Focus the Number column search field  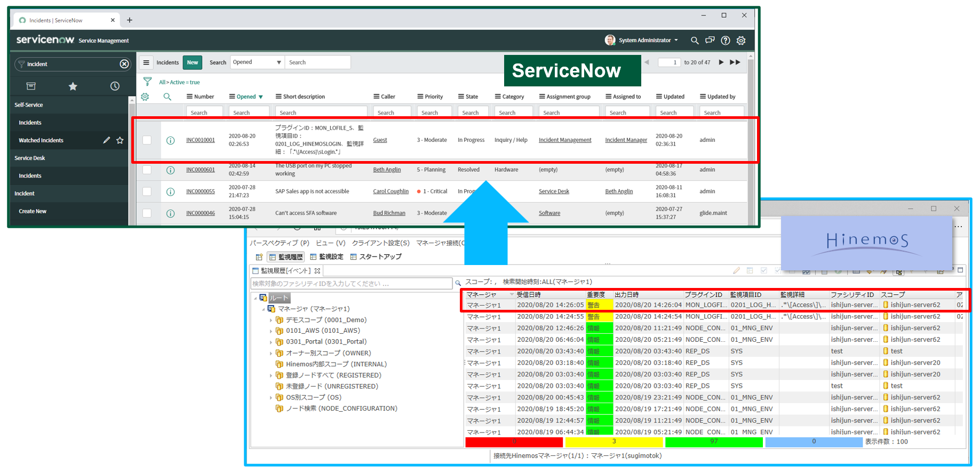[x=204, y=113]
